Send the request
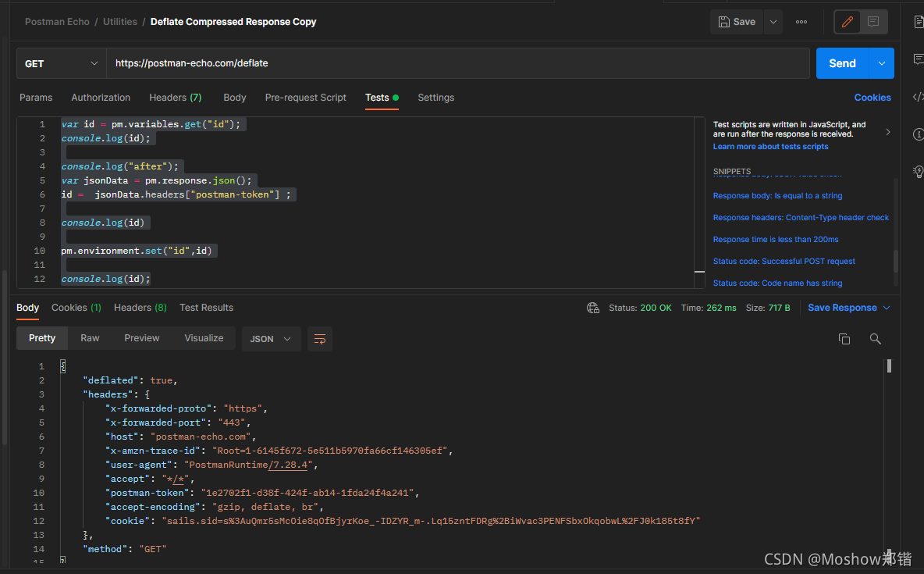Image resolution: width=924 pixels, height=574 pixels. pos(842,63)
